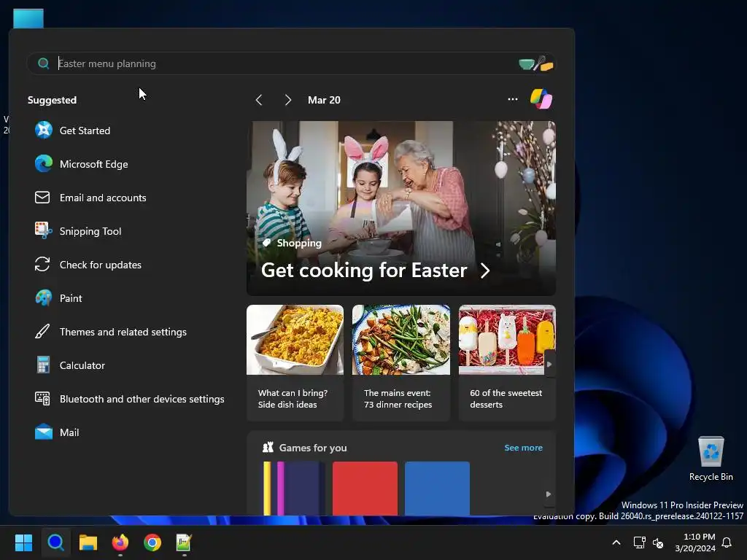The width and height of the screenshot is (747, 560).
Task: Click muted volume tray icon
Action: coord(658,542)
